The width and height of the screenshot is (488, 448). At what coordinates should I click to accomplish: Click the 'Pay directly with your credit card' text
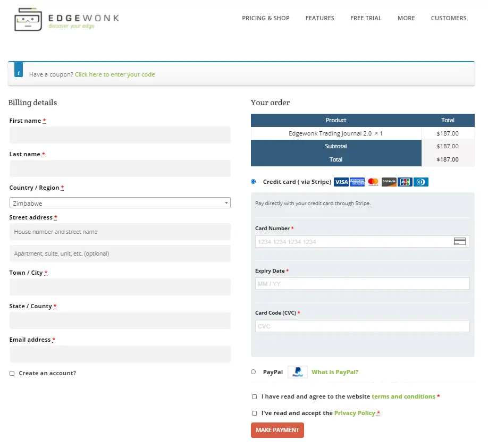point(313,204)
